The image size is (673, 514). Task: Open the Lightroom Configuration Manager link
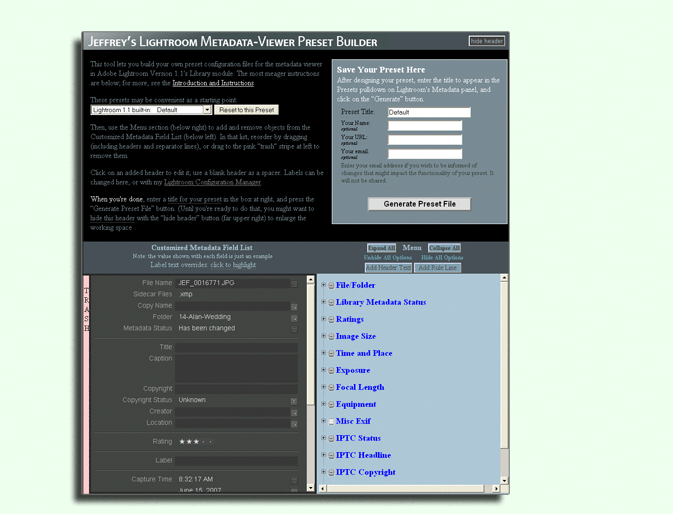click(212, 182)
